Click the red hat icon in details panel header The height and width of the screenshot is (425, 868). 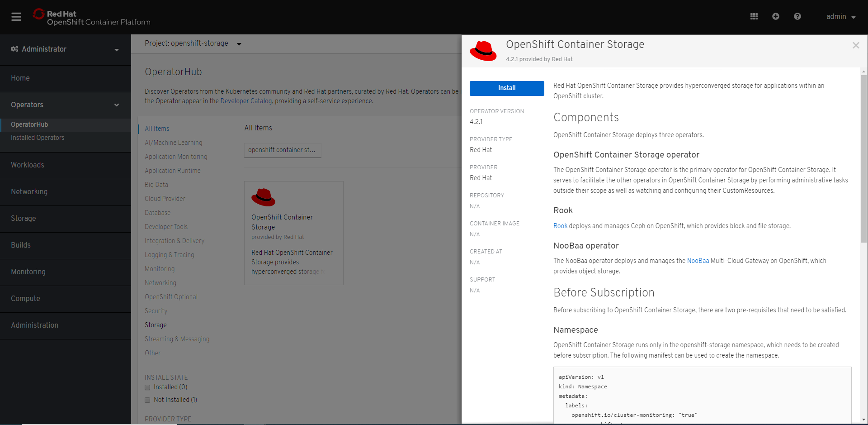click(x=483, y=51)
